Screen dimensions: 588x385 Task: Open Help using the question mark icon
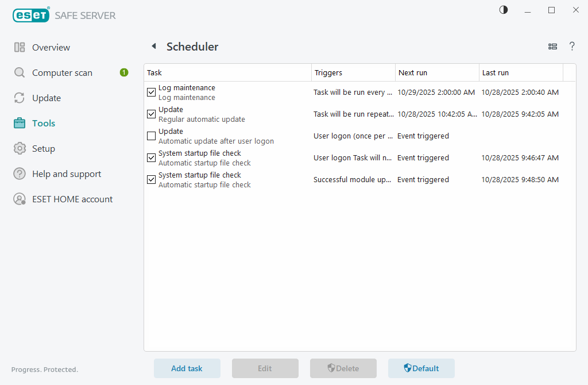572,47
